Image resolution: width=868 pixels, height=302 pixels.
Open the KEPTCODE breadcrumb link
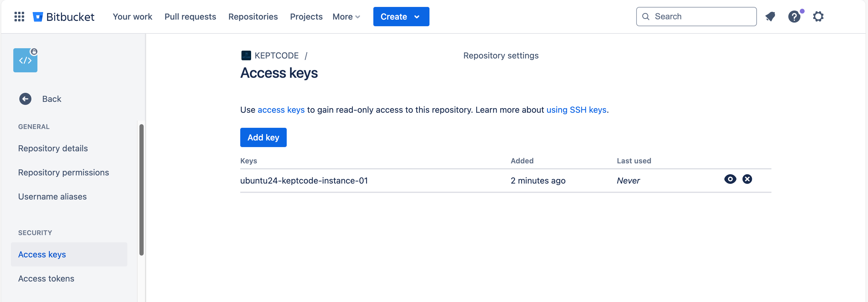(276, 55)
